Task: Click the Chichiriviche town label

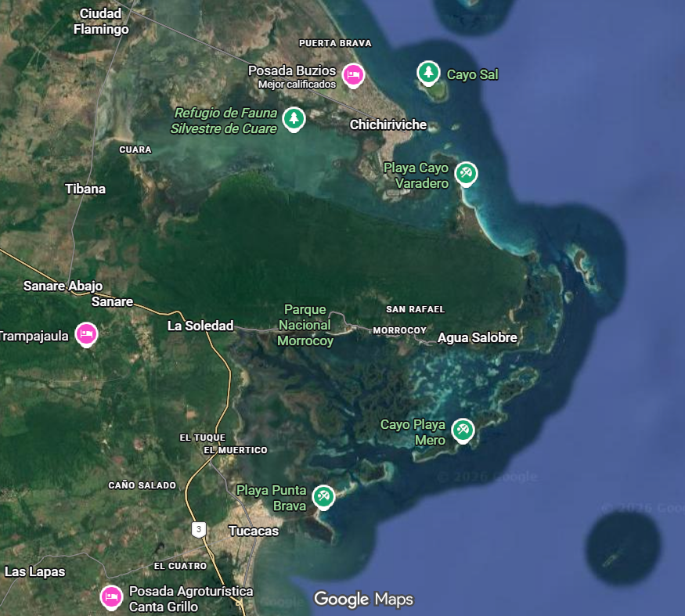Action: click(388, 124)
